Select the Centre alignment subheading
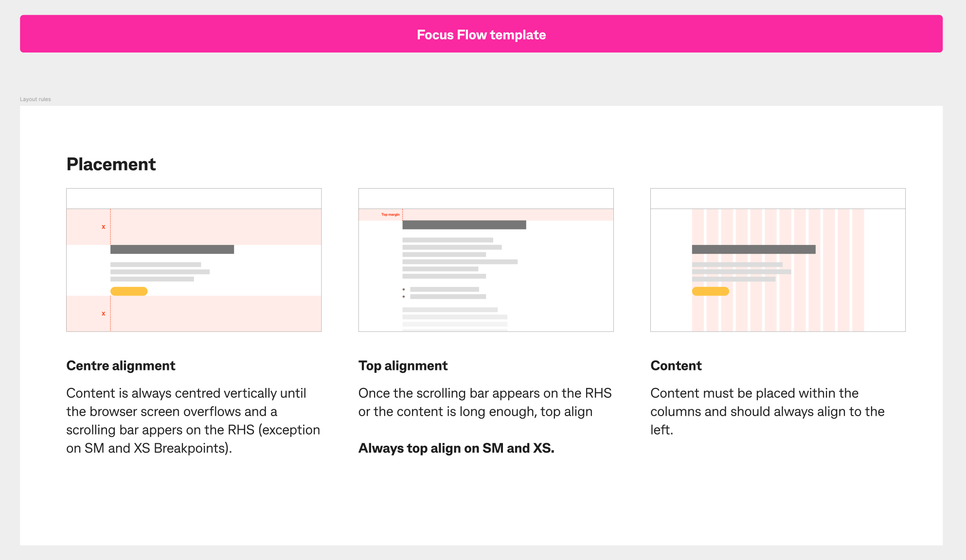Viewport: 966px width, 560px height. (x=121, y=366)
